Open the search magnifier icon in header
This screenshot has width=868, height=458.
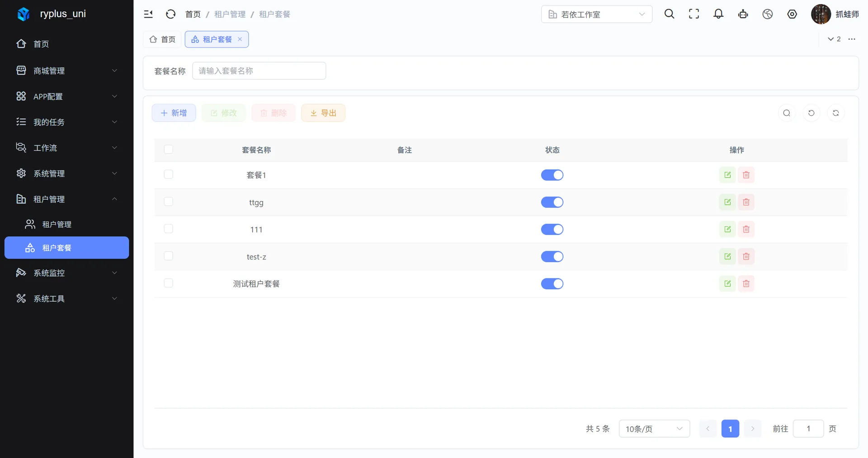click(669, 14)
